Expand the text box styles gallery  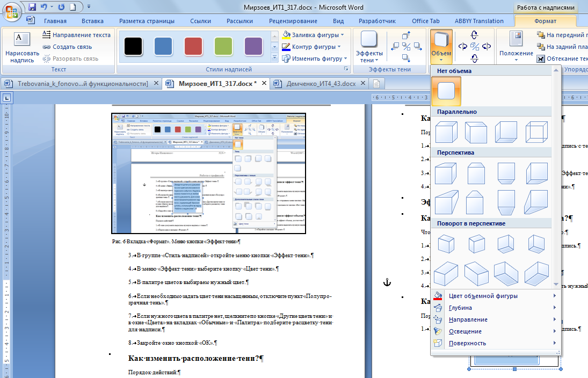(x=274, y=58)
